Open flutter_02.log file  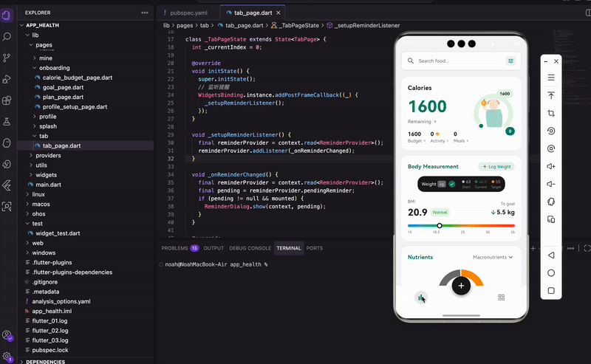(x=50, y=331)
